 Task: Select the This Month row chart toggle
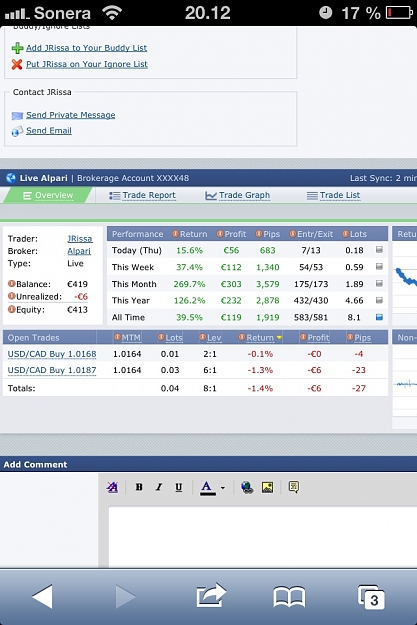[379, 283]
